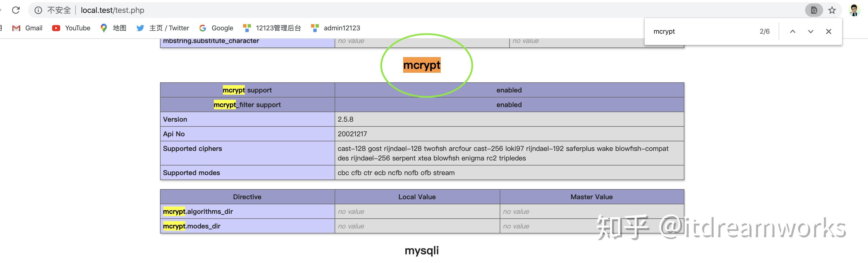This screenshot has width=868, height=263.
Task: Open the find-in-page search icon in address bar
Action: 814,10
